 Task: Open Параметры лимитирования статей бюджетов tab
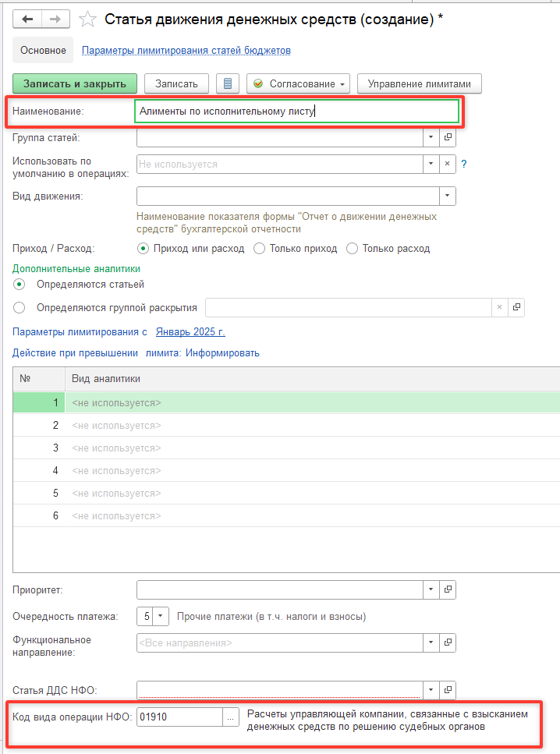click(186, 51)
